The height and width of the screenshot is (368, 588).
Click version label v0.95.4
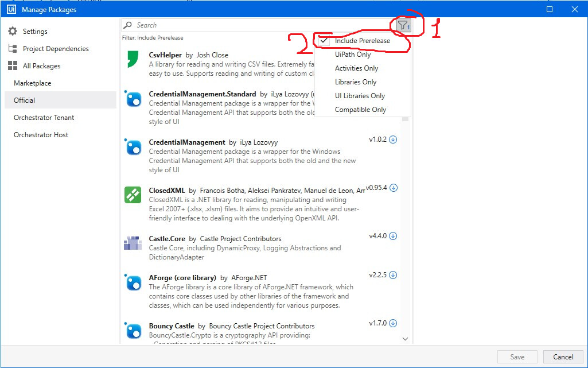coord(376,188)
